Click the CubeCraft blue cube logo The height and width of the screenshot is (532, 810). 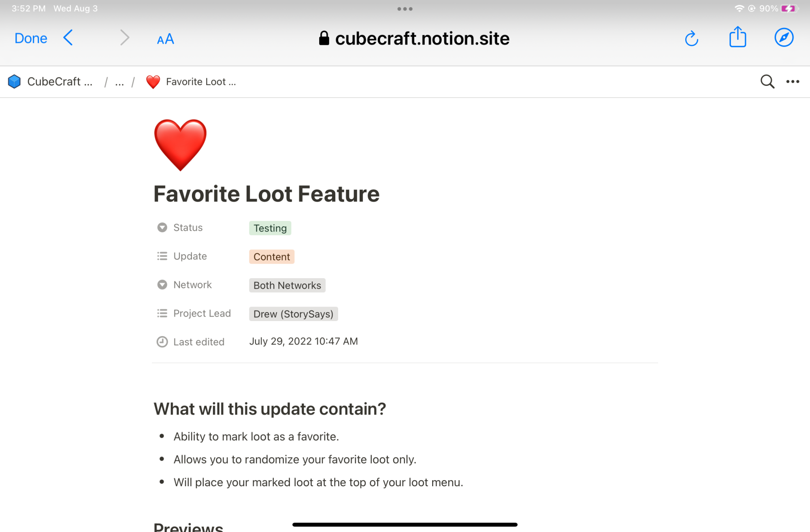(14, 81)
